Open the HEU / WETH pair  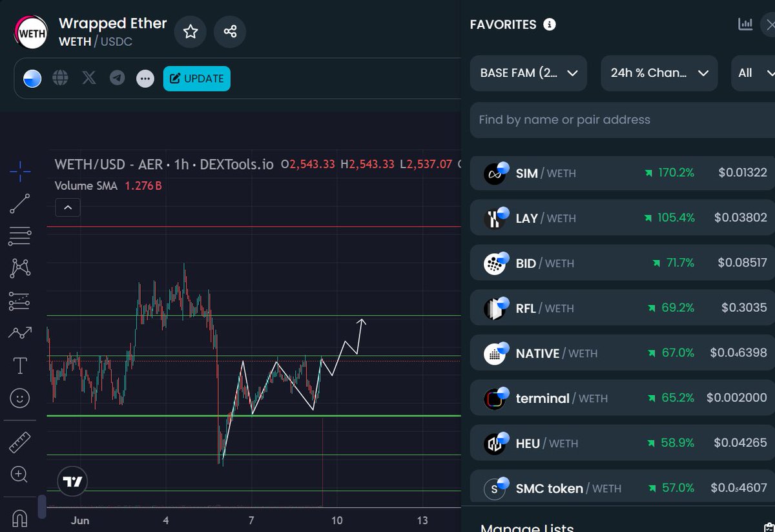tap(622, 443)
